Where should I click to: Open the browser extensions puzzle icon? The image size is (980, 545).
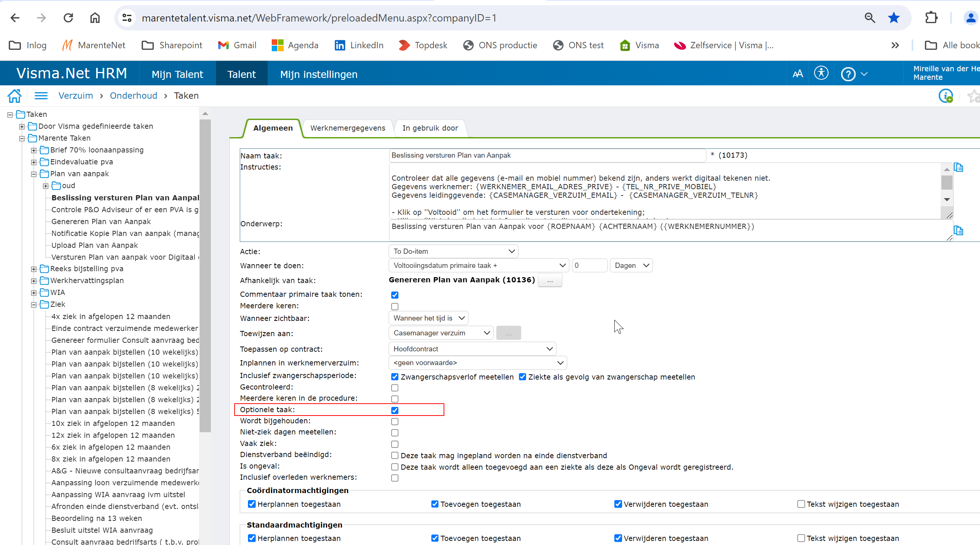click(931, 18)
